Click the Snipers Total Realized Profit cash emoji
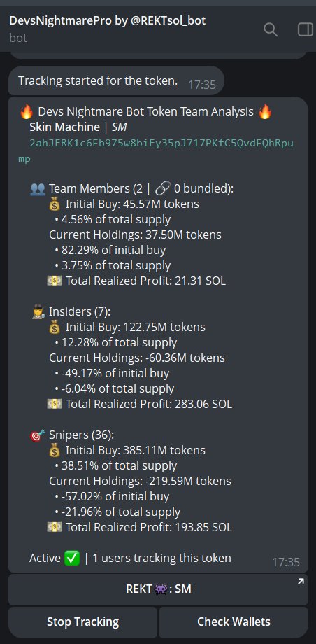This screenshot has width=316, height=644. pos(54,527)
